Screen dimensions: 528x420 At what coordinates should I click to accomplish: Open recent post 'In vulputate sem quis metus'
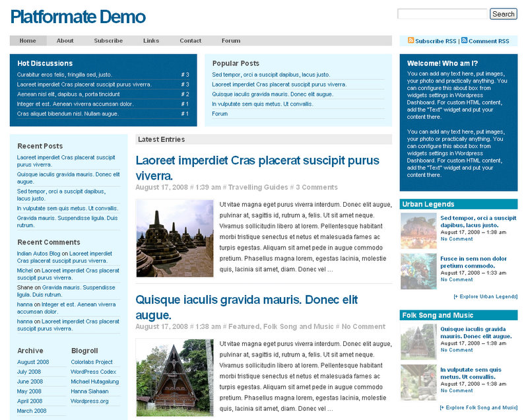coord(68,209)
